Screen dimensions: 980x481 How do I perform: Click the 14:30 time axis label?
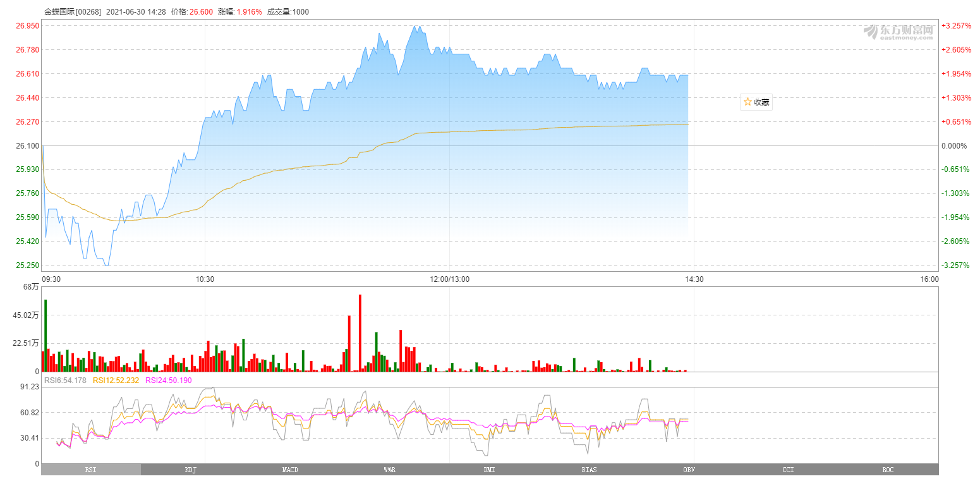point(694,279)
